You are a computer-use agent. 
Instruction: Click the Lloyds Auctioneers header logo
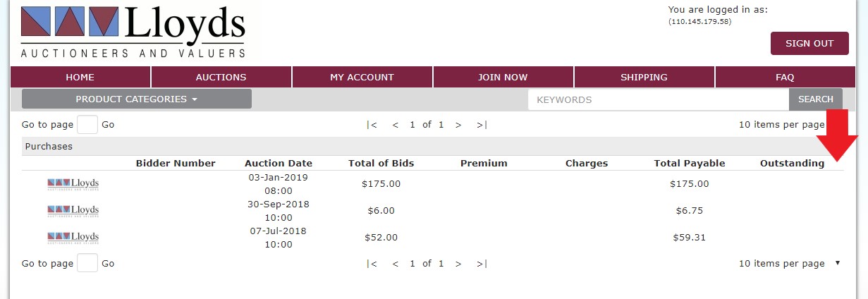[x=133, y=32]
